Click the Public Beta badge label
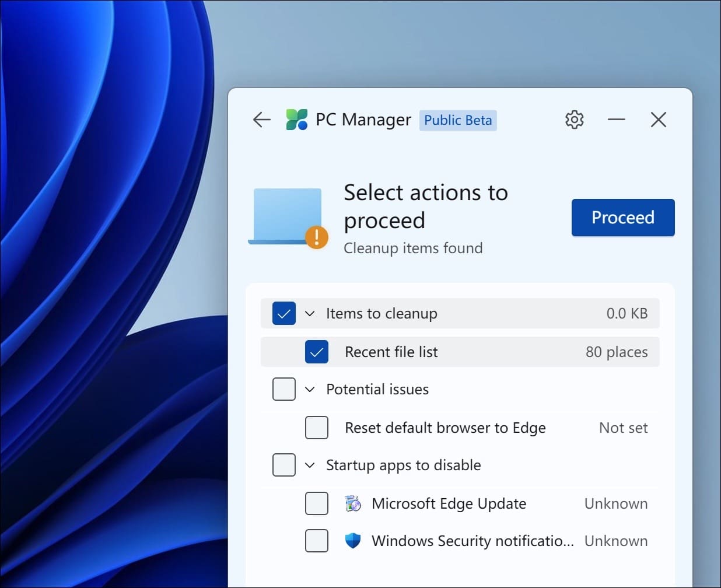Viewport: 721px width, 588px height. pos(458,120)
